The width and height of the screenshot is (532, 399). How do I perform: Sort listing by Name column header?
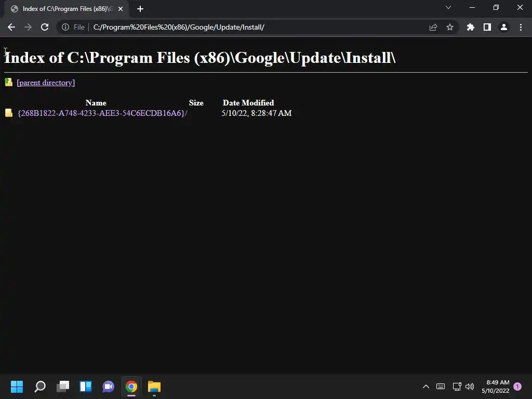[96, 103]
